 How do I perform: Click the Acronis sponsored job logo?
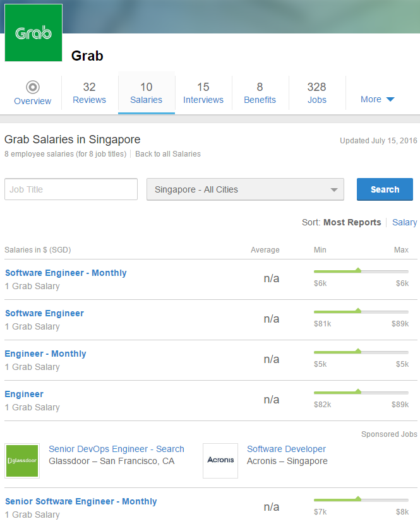220,460
